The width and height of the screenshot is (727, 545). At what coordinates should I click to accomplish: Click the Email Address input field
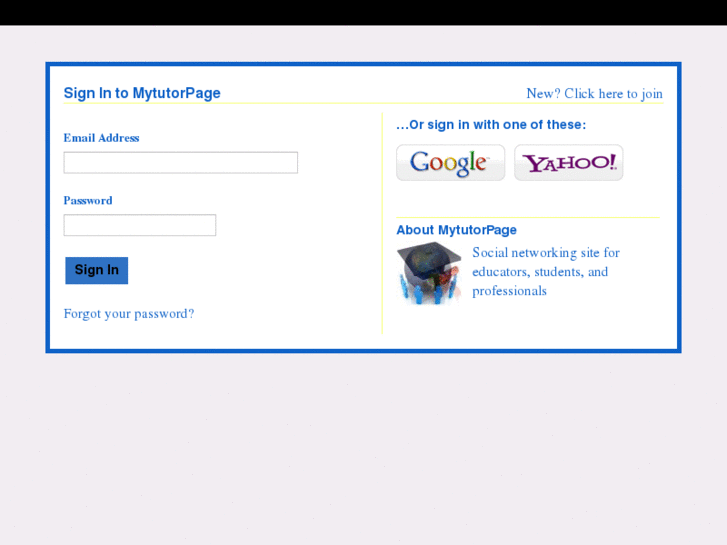coord(181,163)
